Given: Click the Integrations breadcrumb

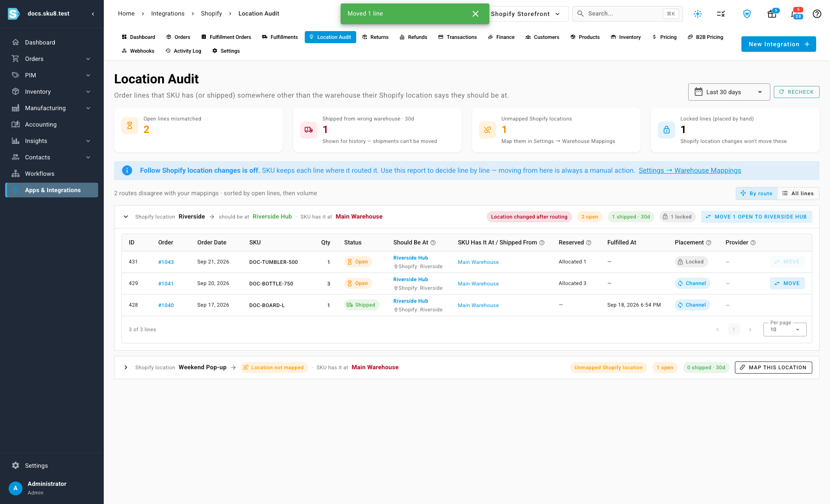Looking at the screenshot, I should click(x=168, y=14).
